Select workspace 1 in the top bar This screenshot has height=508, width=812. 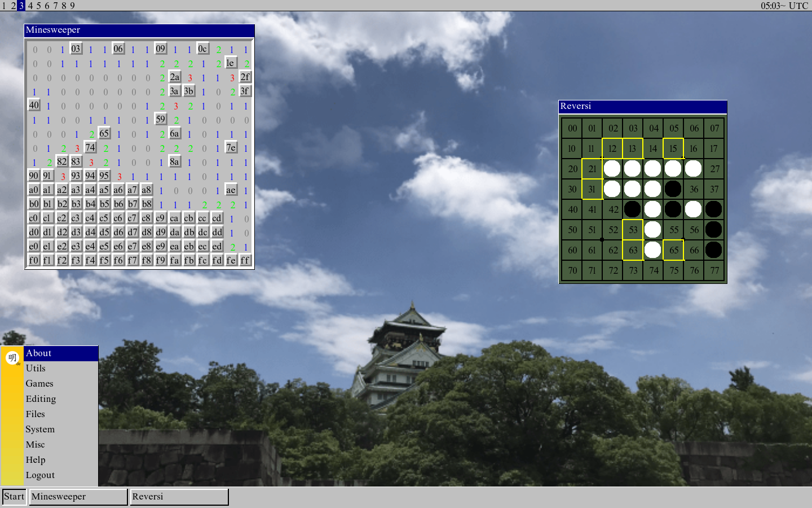point(5,6)
